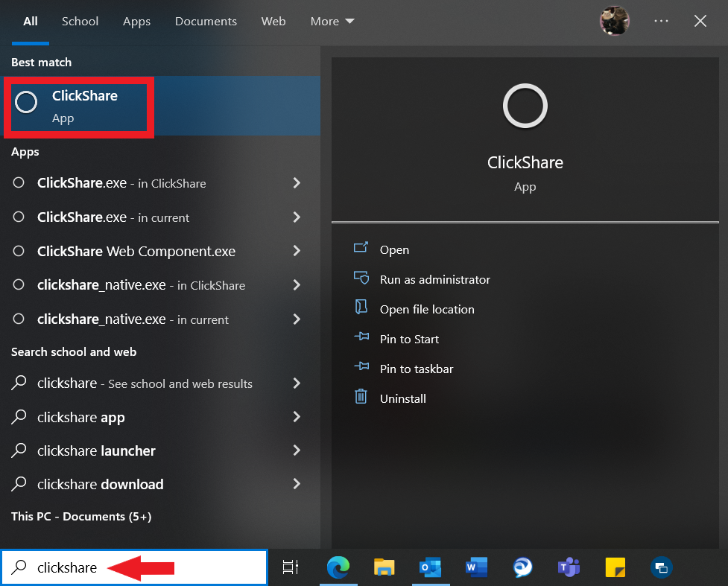The height and width of the screenshot is (586, 728).
Task: Open the three-dot options menu
Action: point(661,21)
